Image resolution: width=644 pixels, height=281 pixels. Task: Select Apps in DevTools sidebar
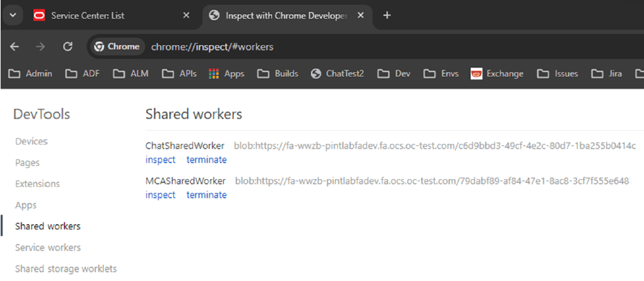click(26, 205)
